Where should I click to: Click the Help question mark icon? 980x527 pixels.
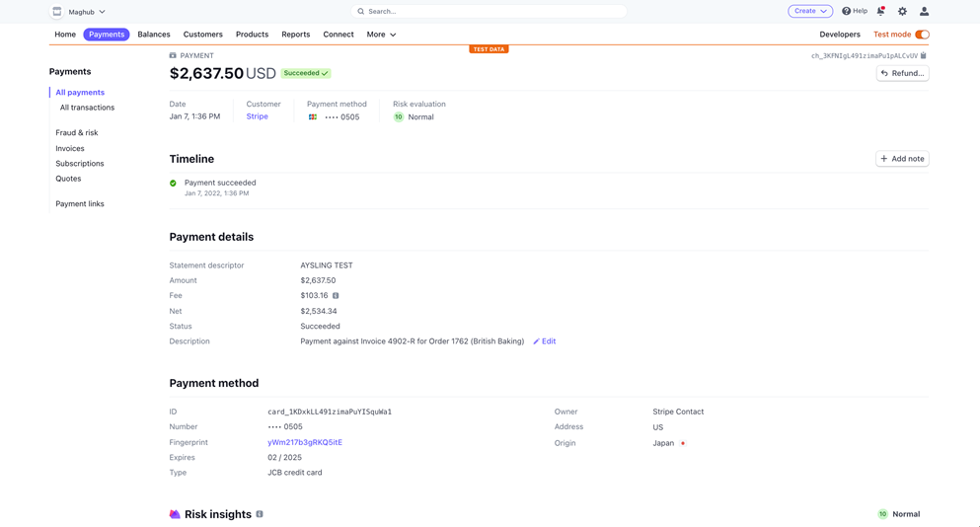click(x=847, y=11)
